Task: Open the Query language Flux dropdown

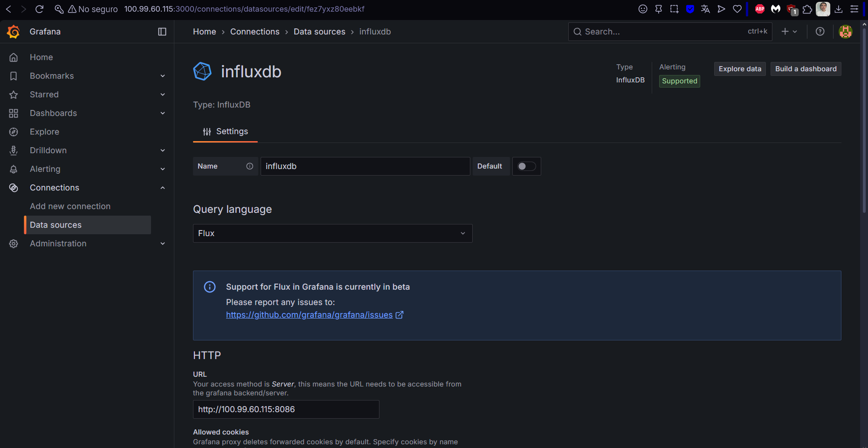Action: [x=333, y=233]
